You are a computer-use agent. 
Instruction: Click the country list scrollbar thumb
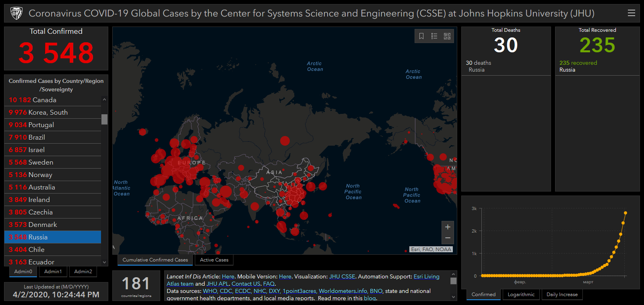pos(104,120)
